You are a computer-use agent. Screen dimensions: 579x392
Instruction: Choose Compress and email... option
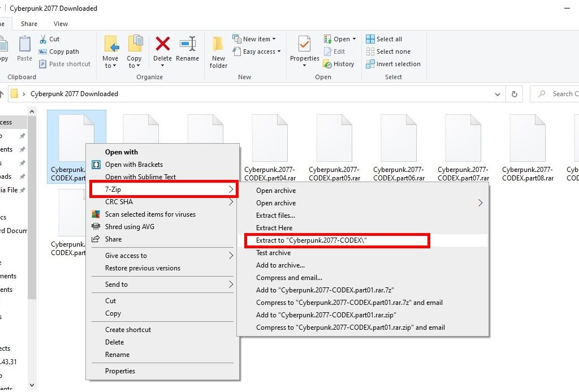click(x=362, y=278)
